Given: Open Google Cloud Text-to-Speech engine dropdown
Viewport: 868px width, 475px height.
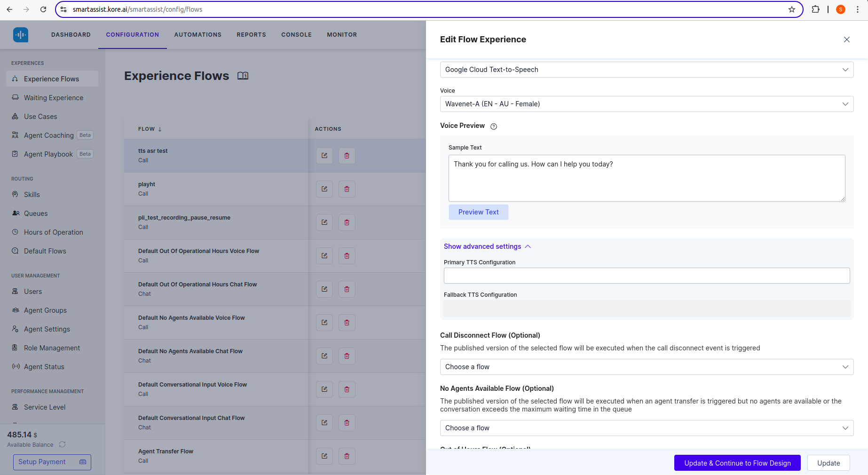Looking at the screenshot, I should coord(647,70).
